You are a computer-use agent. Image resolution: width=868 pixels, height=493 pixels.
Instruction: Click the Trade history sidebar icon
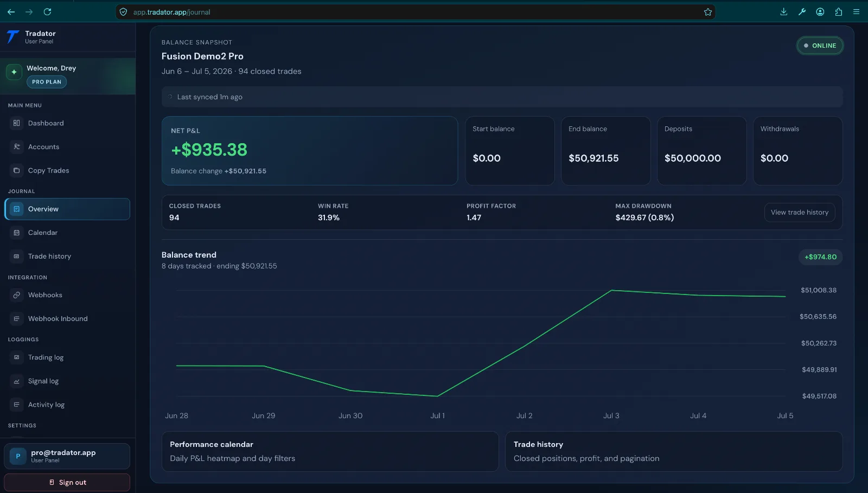[x=17, y=257]
